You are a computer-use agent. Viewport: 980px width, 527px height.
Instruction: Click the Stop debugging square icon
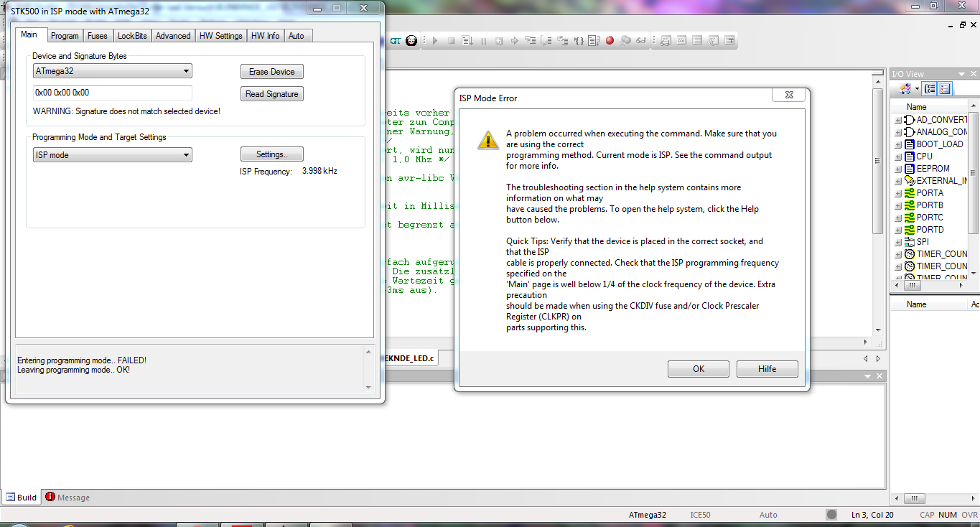(452, 41)
